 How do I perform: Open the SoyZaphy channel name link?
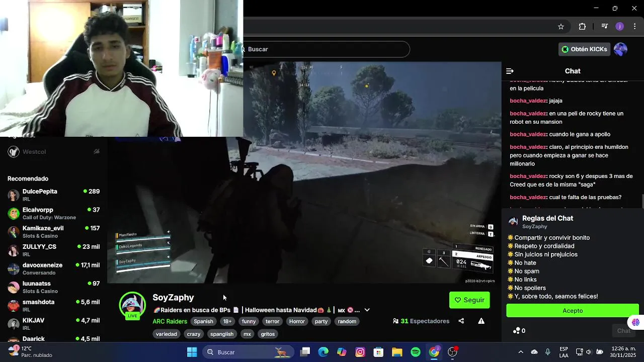(173, 298)
